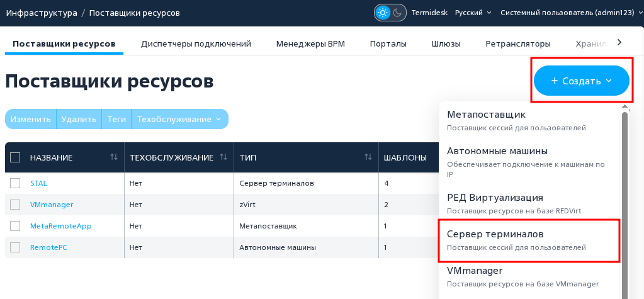Choose Сервер терминалов from create menu
644x299 pixels.
click(x=529, y=240)
